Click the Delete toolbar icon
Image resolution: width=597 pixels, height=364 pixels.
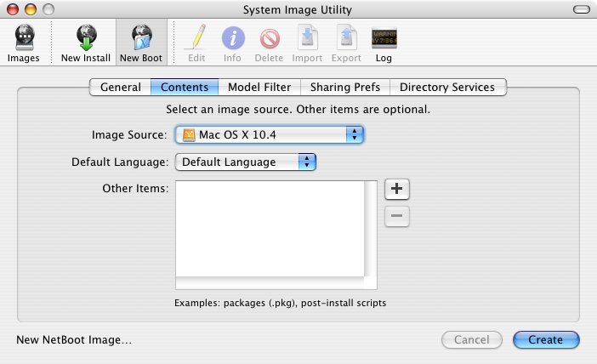click(x=270, y=39)
